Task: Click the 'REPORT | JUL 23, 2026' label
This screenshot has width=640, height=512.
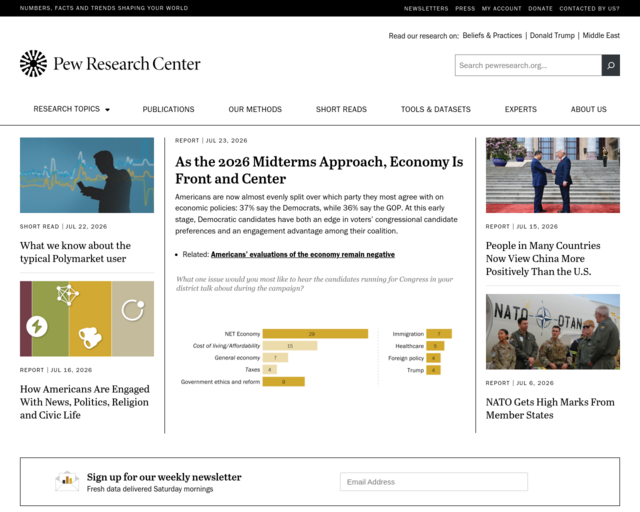Action: click(211, 140)
